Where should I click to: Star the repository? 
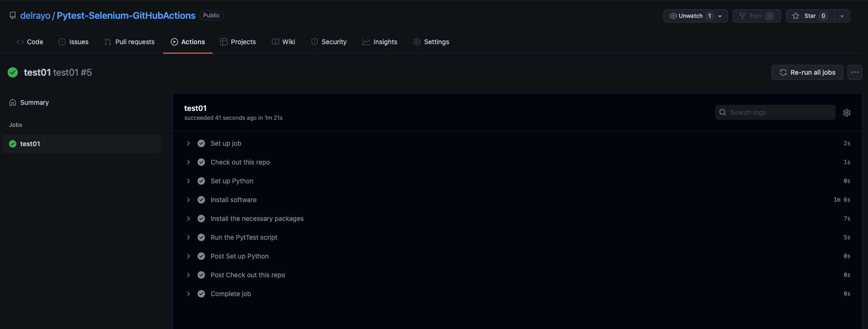[x=810, y=16]
